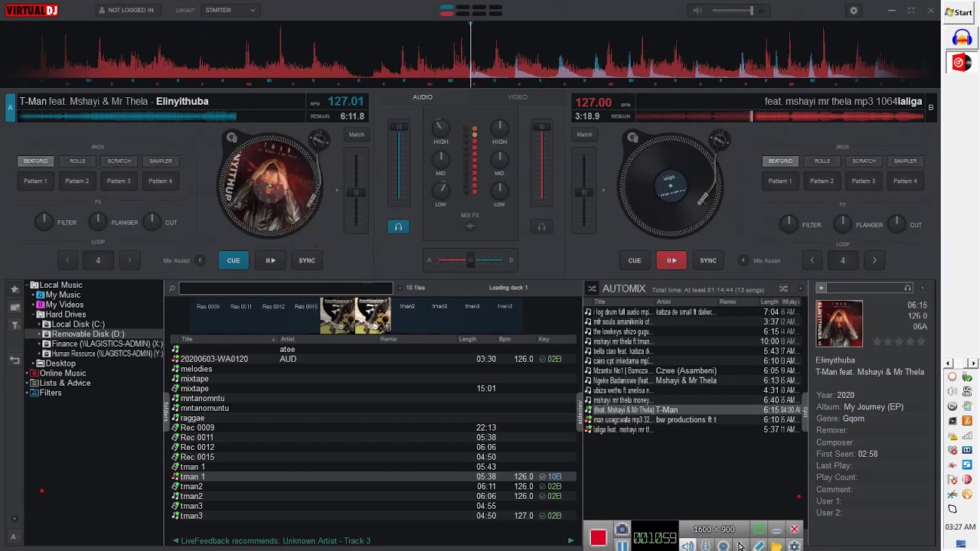Click the add virtual folder sidebar icon
Viewport: 980px width, 551px height.
coord(15,308)
